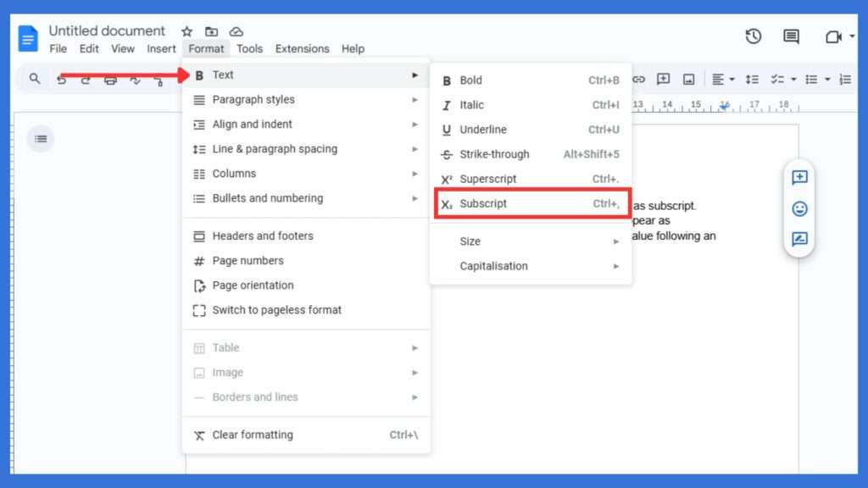This screenshot has width=868, height=488.
Task: Click the suggest edits floating icon
Action: [x=798, y=239]
